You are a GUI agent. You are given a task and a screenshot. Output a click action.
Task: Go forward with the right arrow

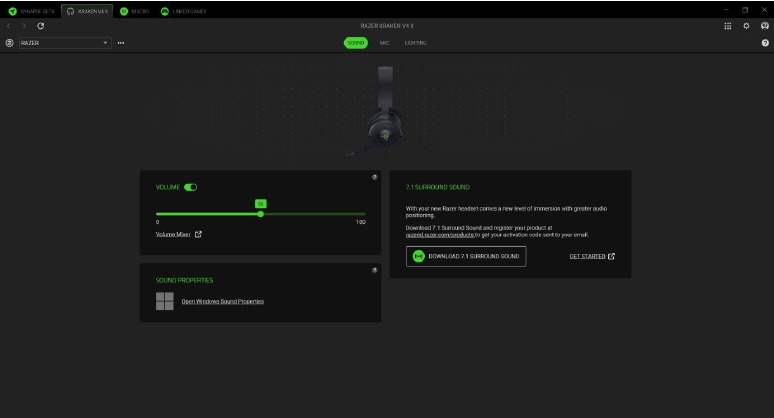(x=24, y=26)
